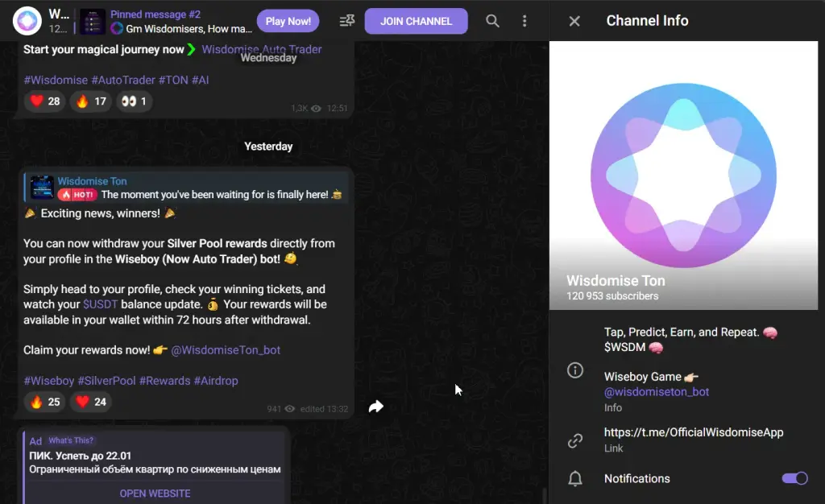Screen dimensions: 825x504
Task: React with heart showing 28
Action: [45, 101]
